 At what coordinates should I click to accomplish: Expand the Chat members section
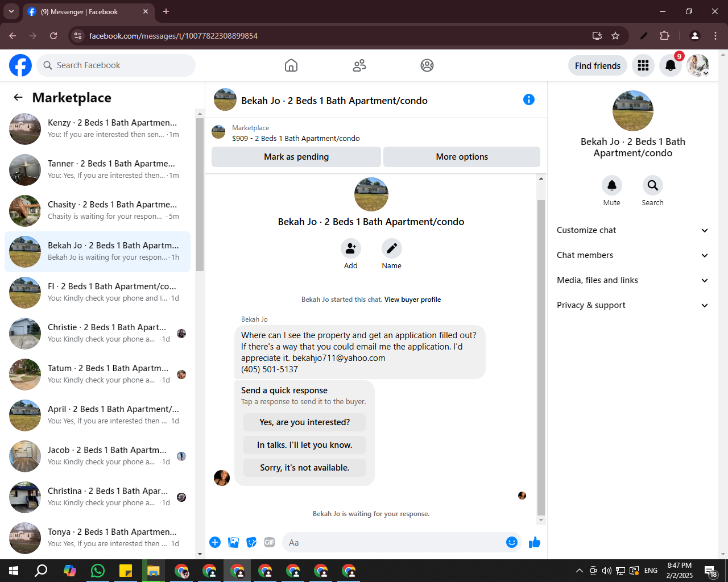coord(632,255)
